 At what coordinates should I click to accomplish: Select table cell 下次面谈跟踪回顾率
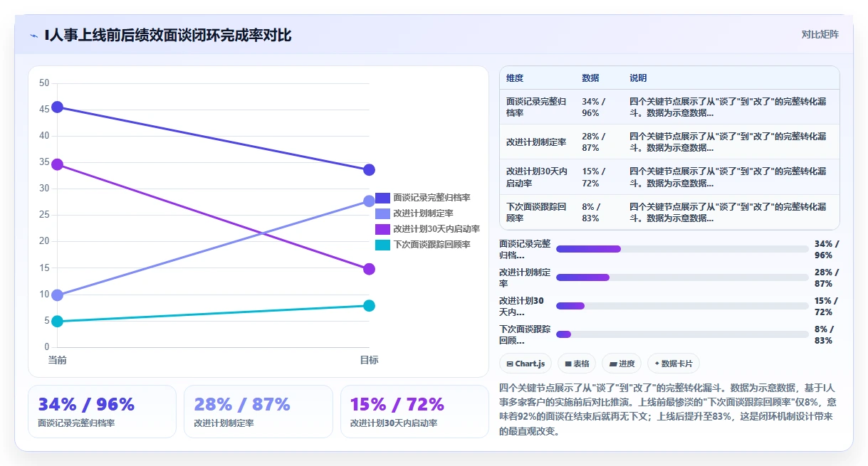coord(537,212)
